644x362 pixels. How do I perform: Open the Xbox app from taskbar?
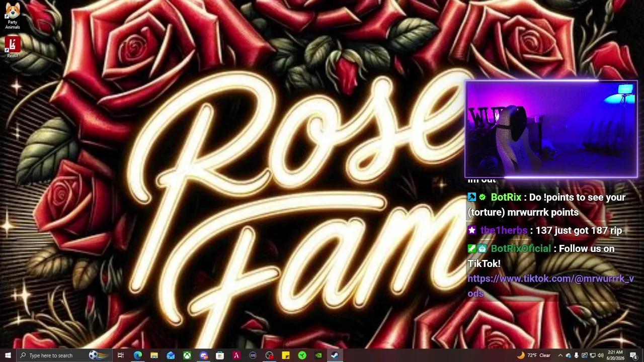[187, 355]
